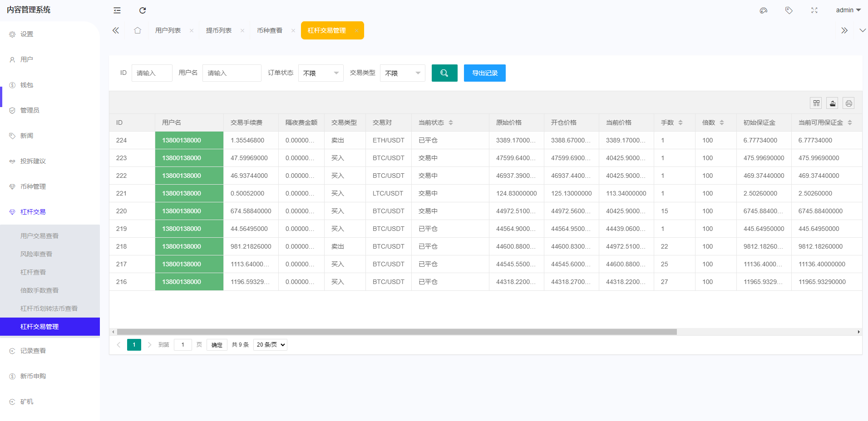Refresh the page with reload icon
868x421 pixels.
142,10
